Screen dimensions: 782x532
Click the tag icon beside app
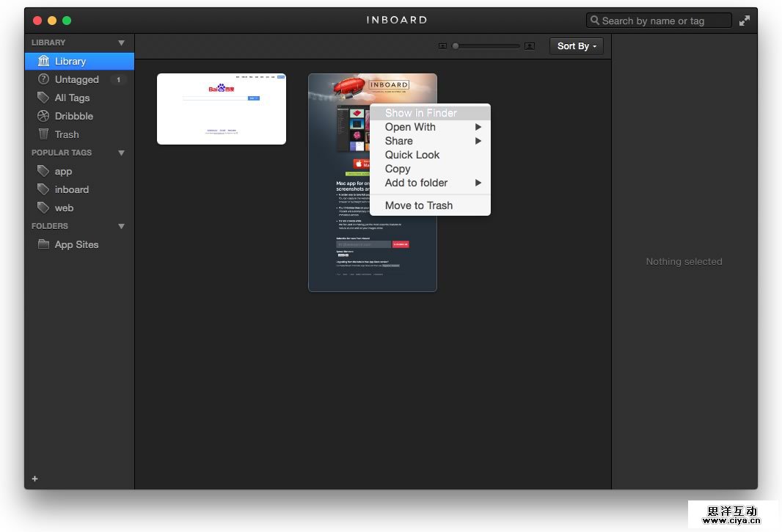pyautogui.click(x=43, y=171)
